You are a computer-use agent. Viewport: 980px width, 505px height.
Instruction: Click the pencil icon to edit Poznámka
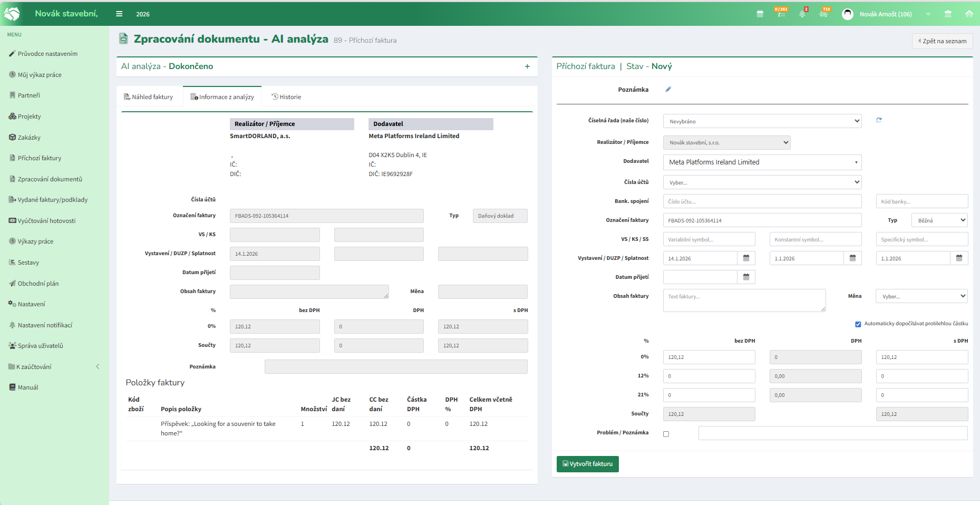pyautogui.click(x=668, y=90)
